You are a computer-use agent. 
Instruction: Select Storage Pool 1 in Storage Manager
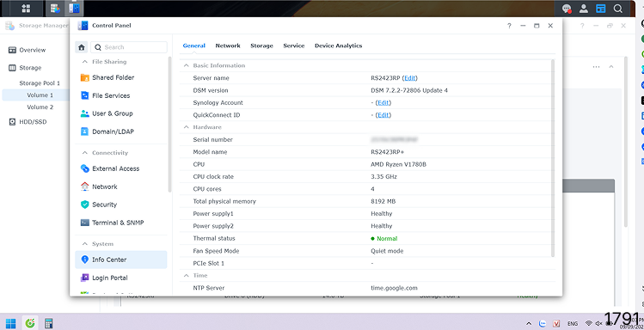(x=40, y=83)
